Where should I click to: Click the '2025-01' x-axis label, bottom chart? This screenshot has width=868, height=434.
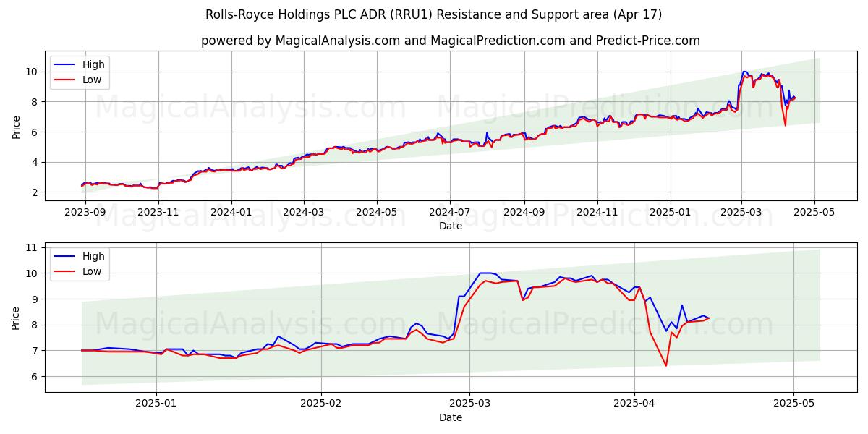[156, 405]
